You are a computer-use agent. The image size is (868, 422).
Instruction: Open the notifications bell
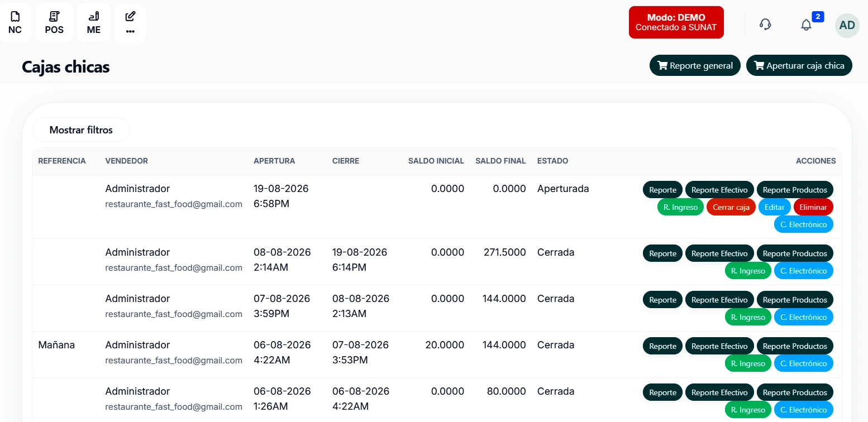tap(806, 25)
